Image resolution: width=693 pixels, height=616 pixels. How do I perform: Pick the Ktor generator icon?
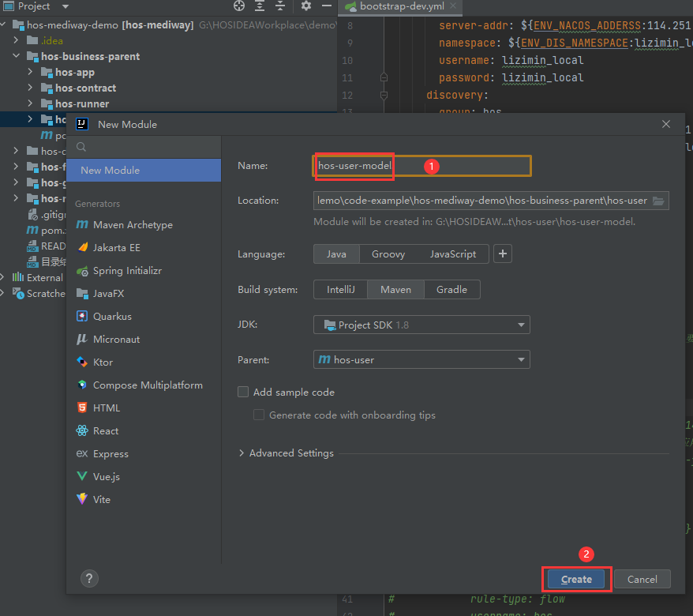tap(82, 362)
